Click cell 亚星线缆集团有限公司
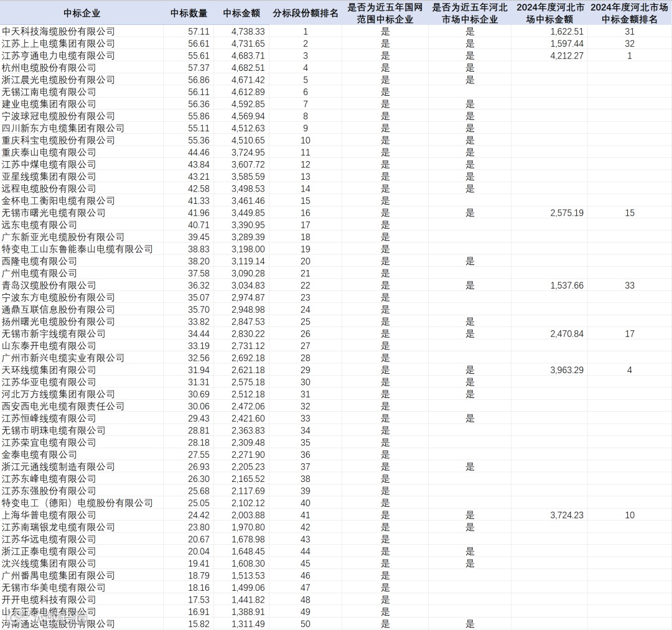 point(49,177)
